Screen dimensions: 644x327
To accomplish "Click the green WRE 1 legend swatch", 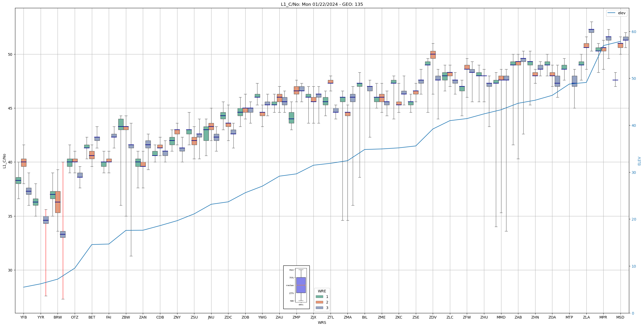I will coord(319,297).
